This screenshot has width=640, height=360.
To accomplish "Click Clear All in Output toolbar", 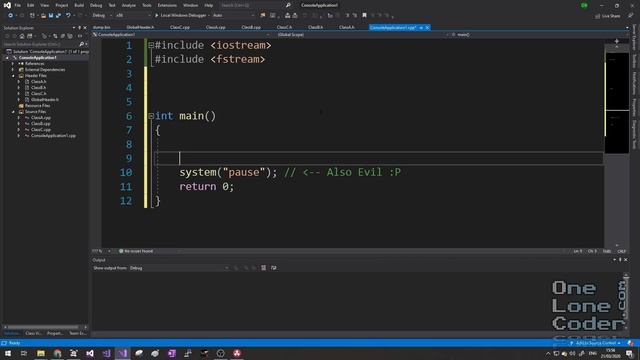I will 264,268.
